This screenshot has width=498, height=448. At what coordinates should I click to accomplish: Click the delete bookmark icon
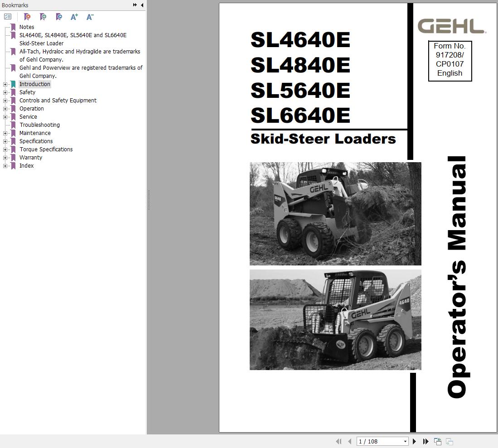click(x=27, y=16)
